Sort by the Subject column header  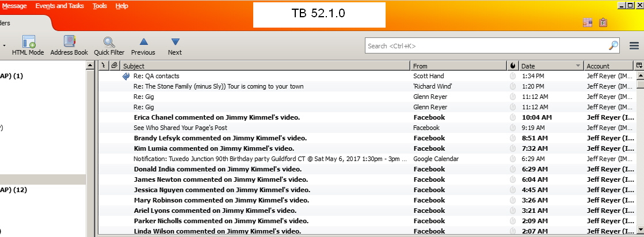pyautogui.click(x=265, y=66)
